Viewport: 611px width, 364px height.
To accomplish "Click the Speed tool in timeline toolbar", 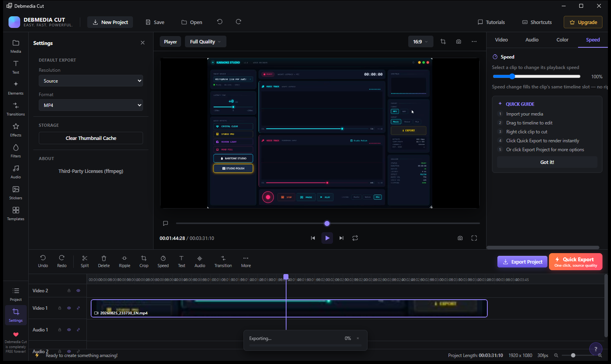I will pos(163,261).
